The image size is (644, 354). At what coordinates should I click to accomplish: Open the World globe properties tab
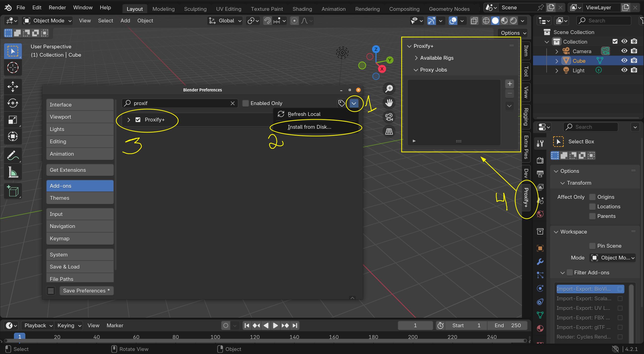coord(540,214)
